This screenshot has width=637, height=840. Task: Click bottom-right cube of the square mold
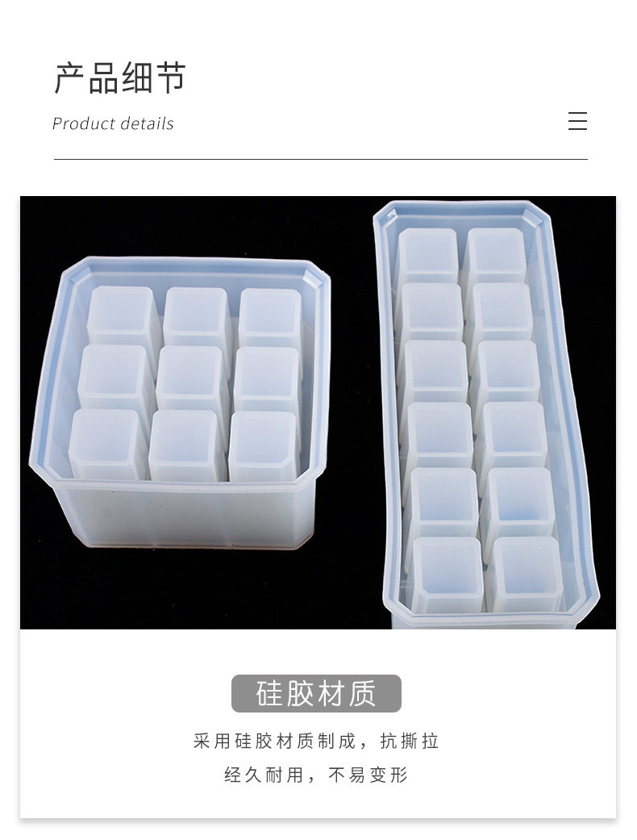[263, 445]
